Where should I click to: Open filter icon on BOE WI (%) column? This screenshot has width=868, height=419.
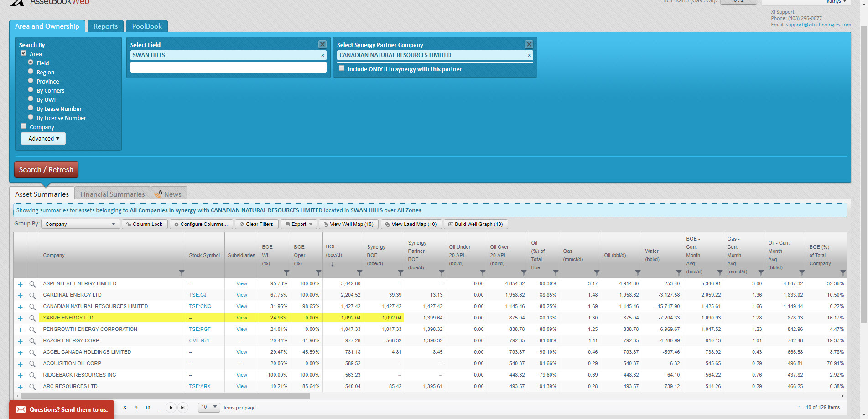[286, 273]
